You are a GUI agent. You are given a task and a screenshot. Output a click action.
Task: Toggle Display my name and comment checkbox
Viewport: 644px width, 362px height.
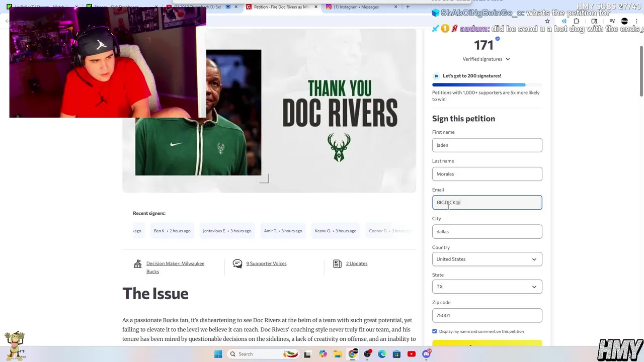pos(435,331)
